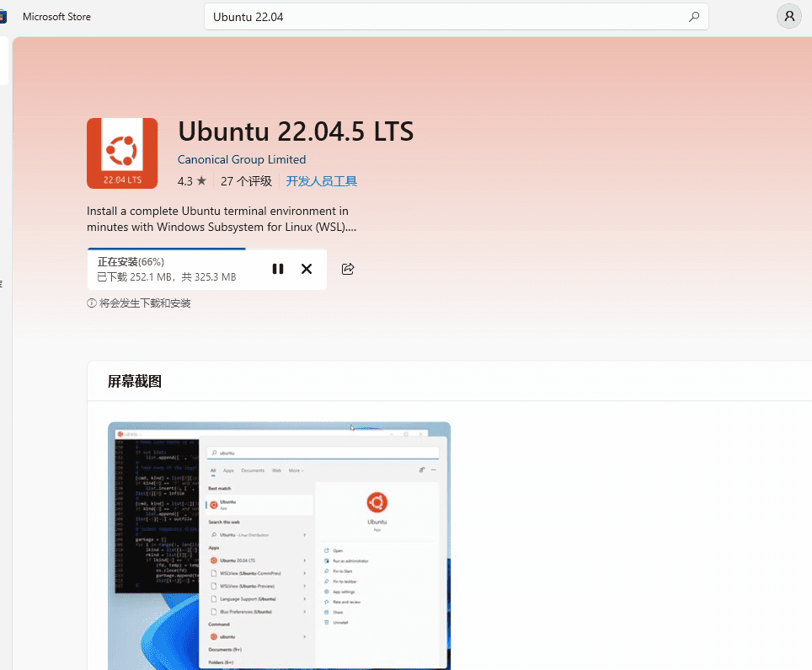Image resolution: width=812 pixels, height=670 pixels.
Task: Click the blue installation progress bar
Action: click(166, 249)
